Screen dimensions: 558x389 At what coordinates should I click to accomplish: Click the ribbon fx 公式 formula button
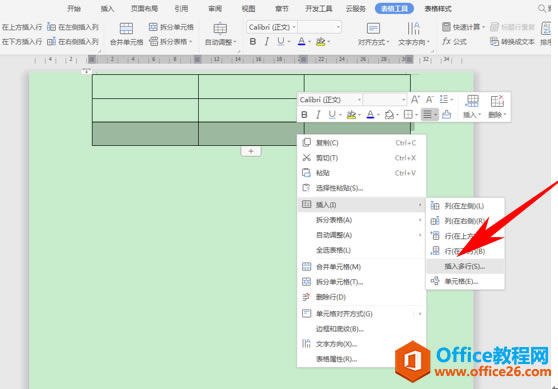pyautogui.click(x=454, y=42)
